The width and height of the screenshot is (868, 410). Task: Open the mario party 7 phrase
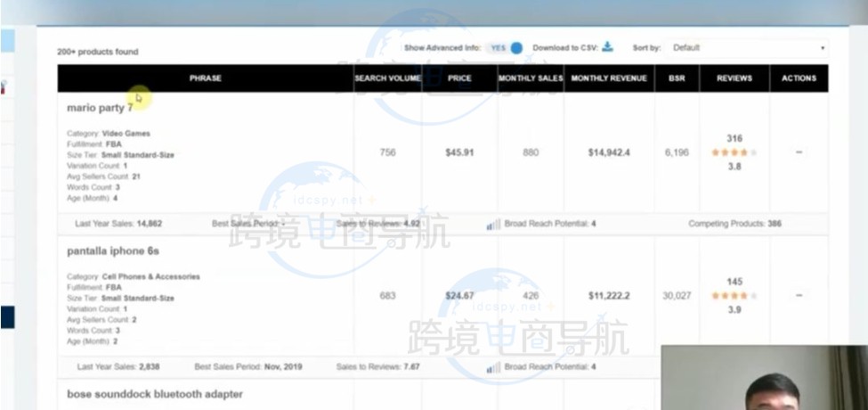click(100, 108)
